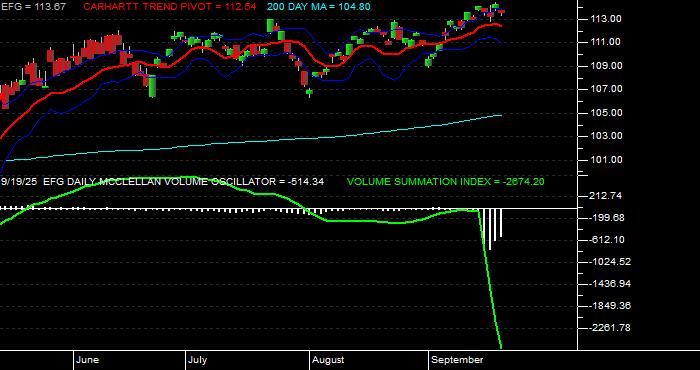This screenshot has height=370, width=700.
Task: Click the EFG = 113.67 price label
Action: tap(33, 7)
